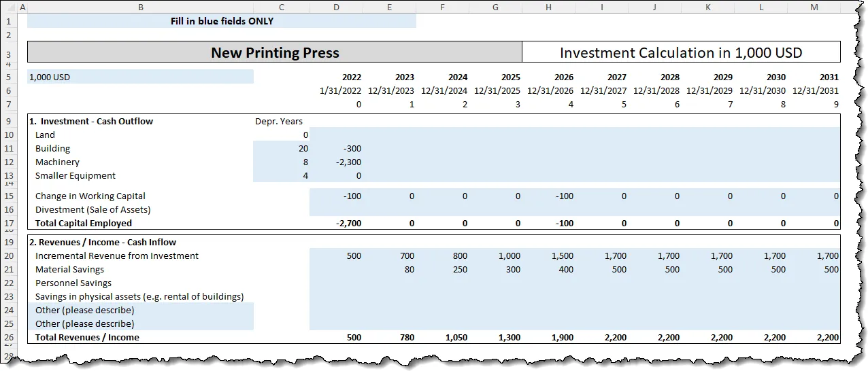Select column M header
Image resolution: width=868 pixels, height=371 pixels.
[x=814, y=7]
